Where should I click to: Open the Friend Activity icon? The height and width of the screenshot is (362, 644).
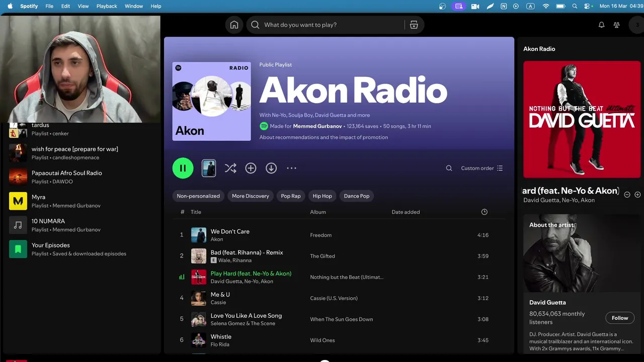tap(616, 25)
